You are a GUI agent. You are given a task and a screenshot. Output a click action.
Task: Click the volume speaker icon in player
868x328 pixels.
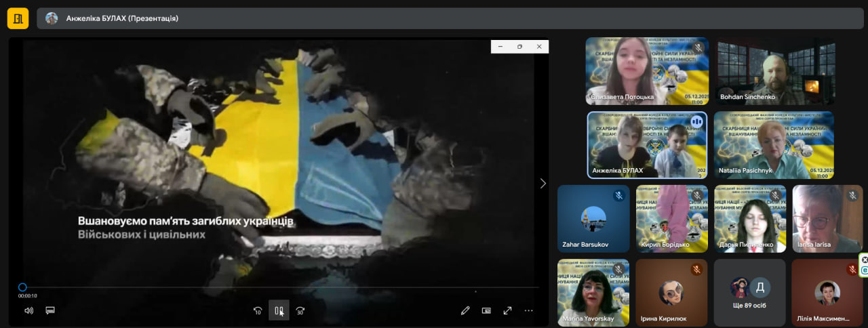coord(28,310)
